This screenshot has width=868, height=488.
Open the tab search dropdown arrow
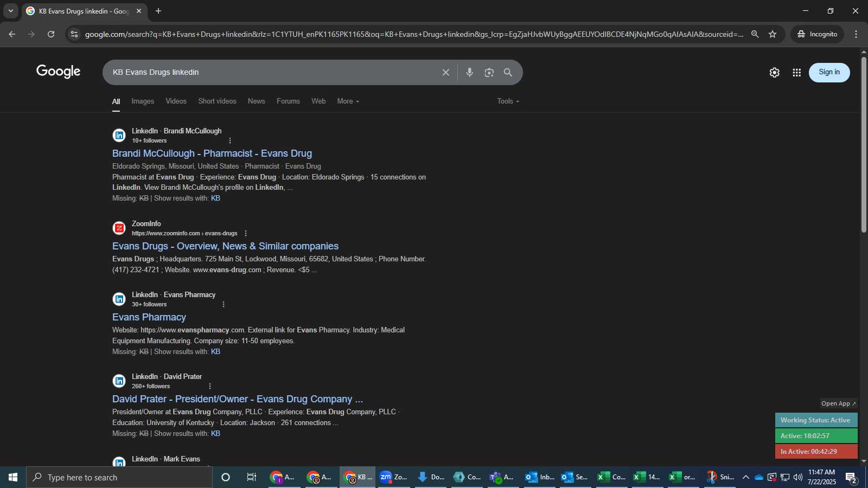coord(11,11)
